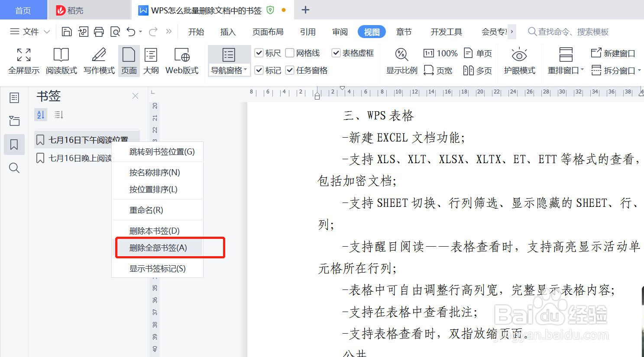Open the 开始 ribbon tab
This screenshot has height=357, width=644.
pos(196,32)
